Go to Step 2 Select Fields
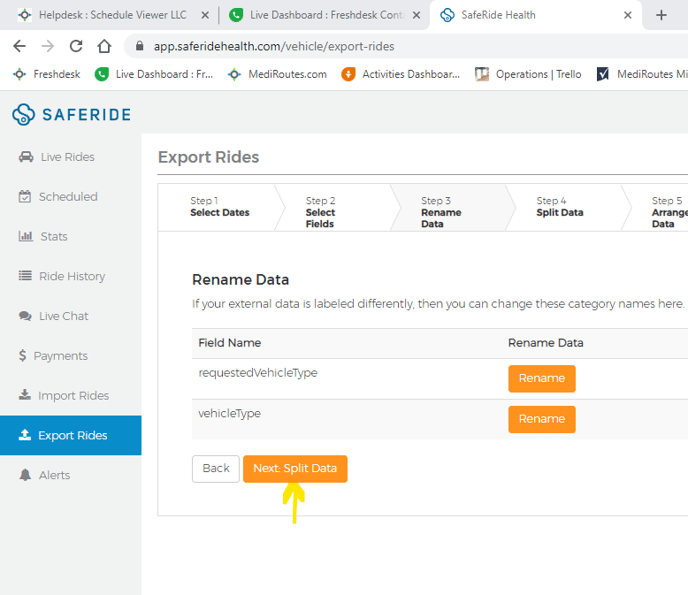 pos(321,212)
